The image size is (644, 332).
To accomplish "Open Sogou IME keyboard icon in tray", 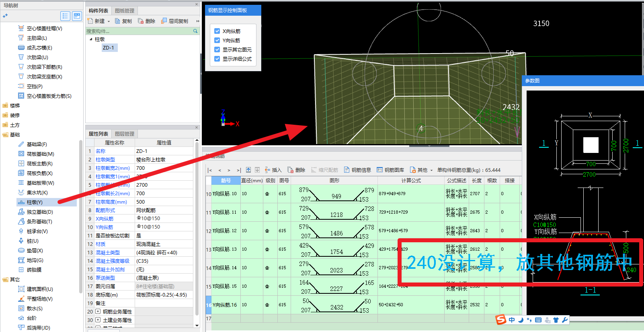I will click(538, 320).
